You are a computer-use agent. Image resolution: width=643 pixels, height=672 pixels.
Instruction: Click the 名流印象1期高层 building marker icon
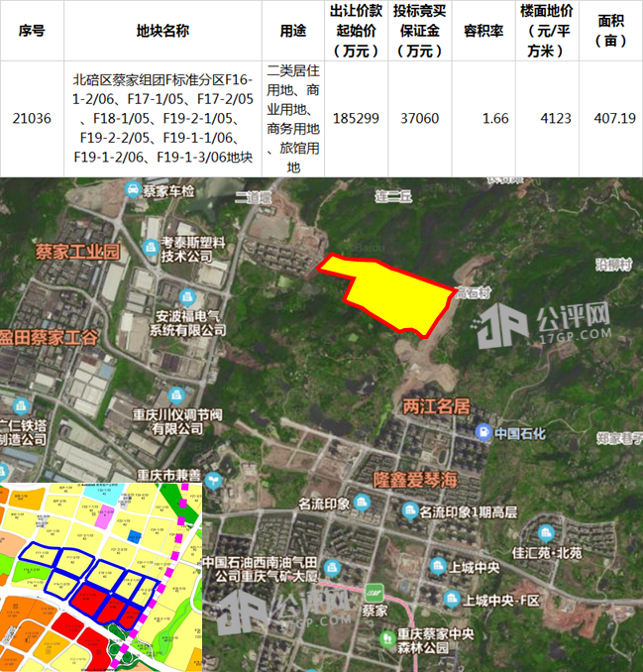pos(410,511)
